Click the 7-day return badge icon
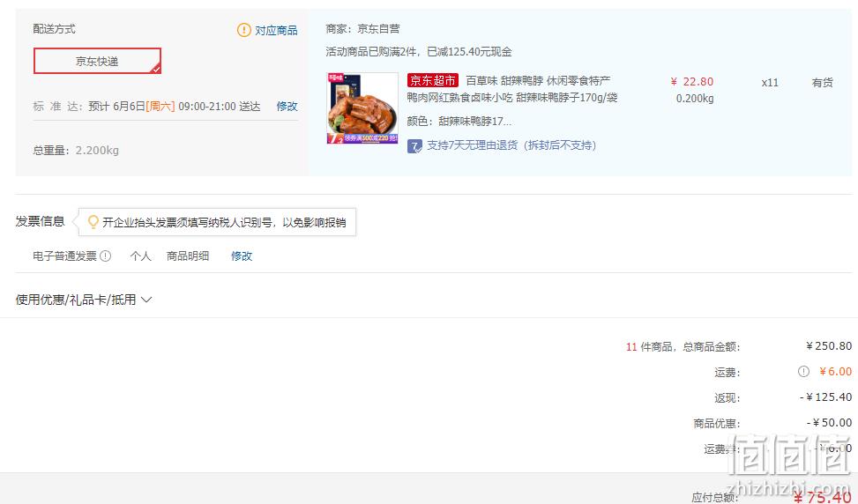Viewport: 858px width, 504px height. [x=414, y=146]
